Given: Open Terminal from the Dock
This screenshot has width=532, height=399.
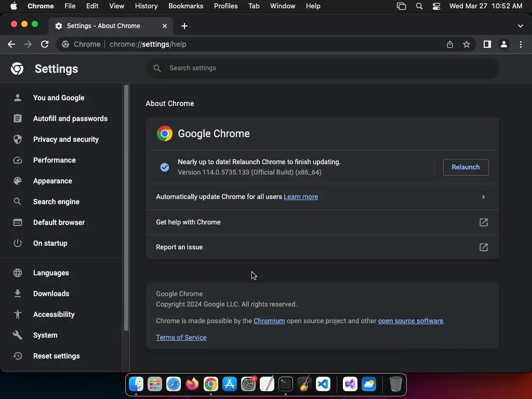Looking at the screenshot, I should (x=286, y=384).
